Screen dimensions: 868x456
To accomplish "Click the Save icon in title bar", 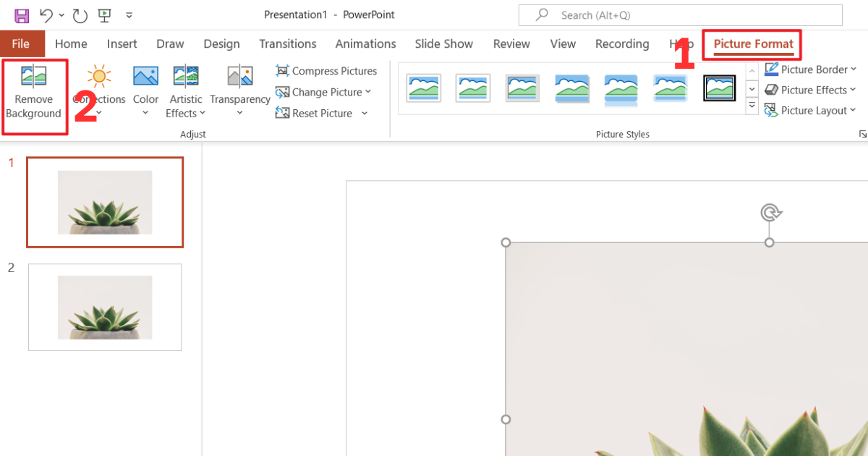I will [22, 14].
